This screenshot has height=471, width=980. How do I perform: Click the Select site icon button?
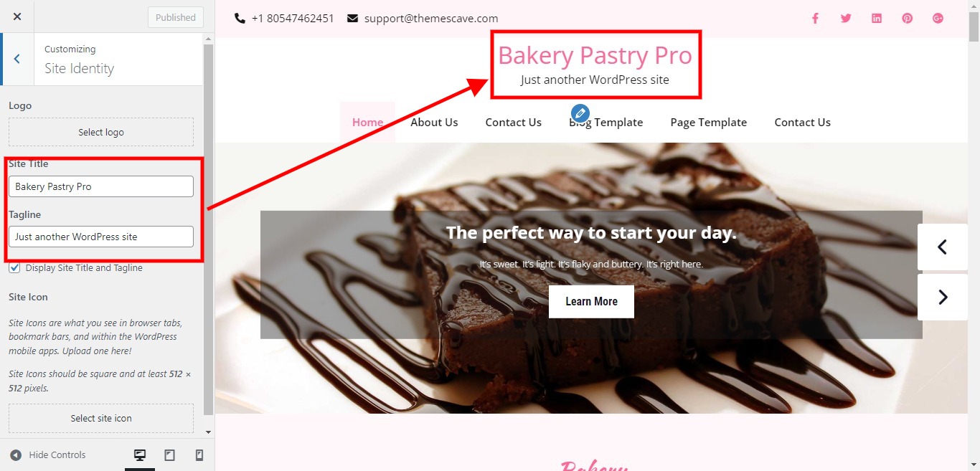(x=101, y=418)
